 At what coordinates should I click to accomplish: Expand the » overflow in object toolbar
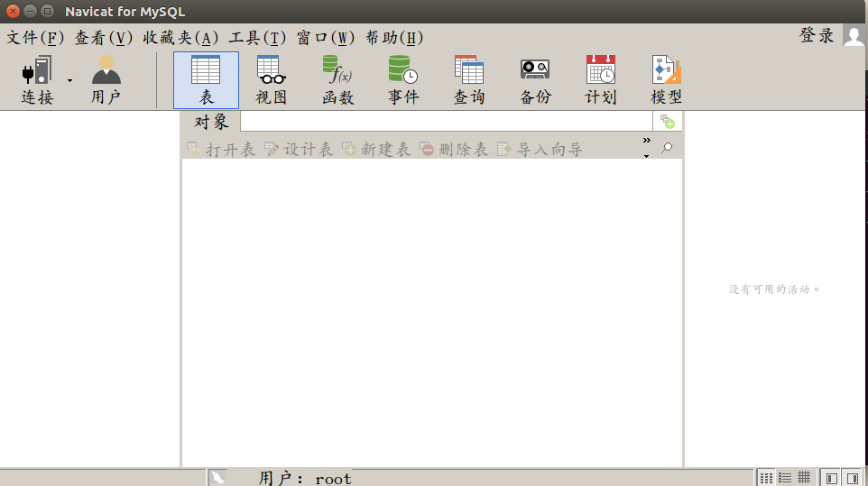646,141
